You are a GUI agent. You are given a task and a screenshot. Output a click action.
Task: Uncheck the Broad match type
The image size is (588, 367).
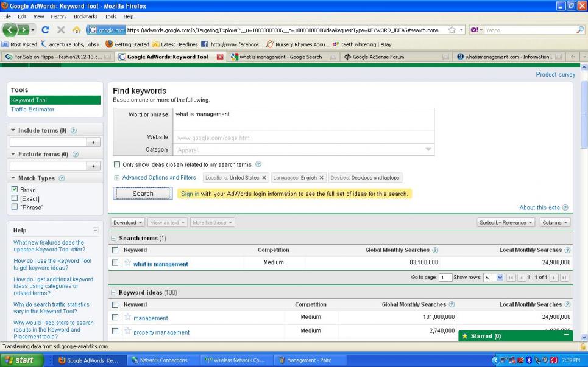tap(15, 189)
